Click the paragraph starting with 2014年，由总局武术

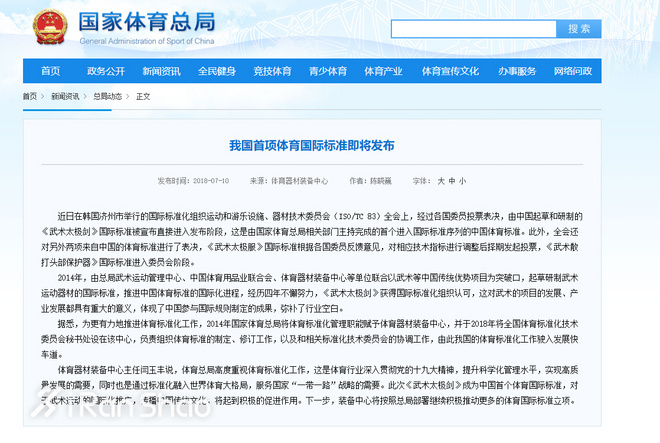coord(310,293)
